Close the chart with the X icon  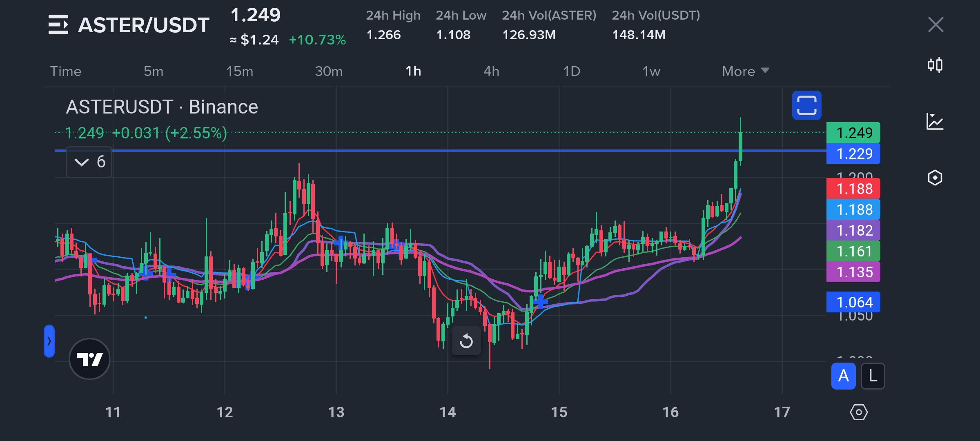[x=935, y=24]
